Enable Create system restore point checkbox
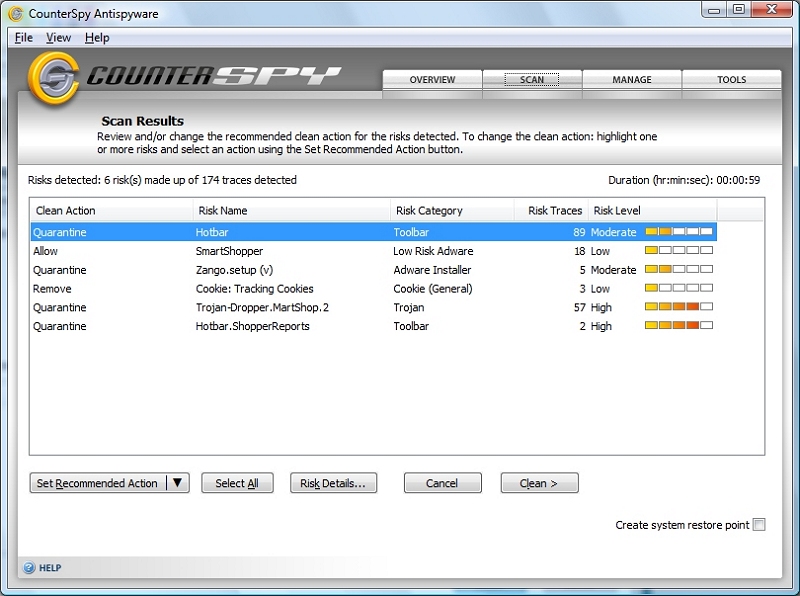Image resolution: width=800 pixels, height=596 pixels. (759, 525)
